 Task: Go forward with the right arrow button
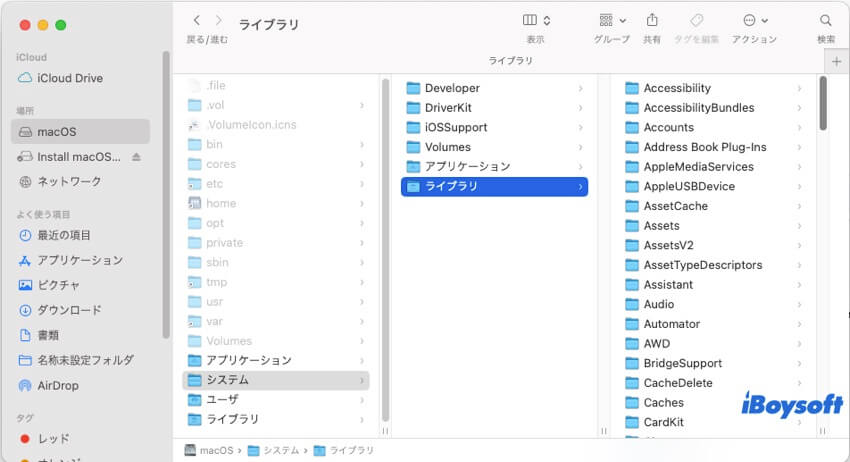[x=218, y=21]
